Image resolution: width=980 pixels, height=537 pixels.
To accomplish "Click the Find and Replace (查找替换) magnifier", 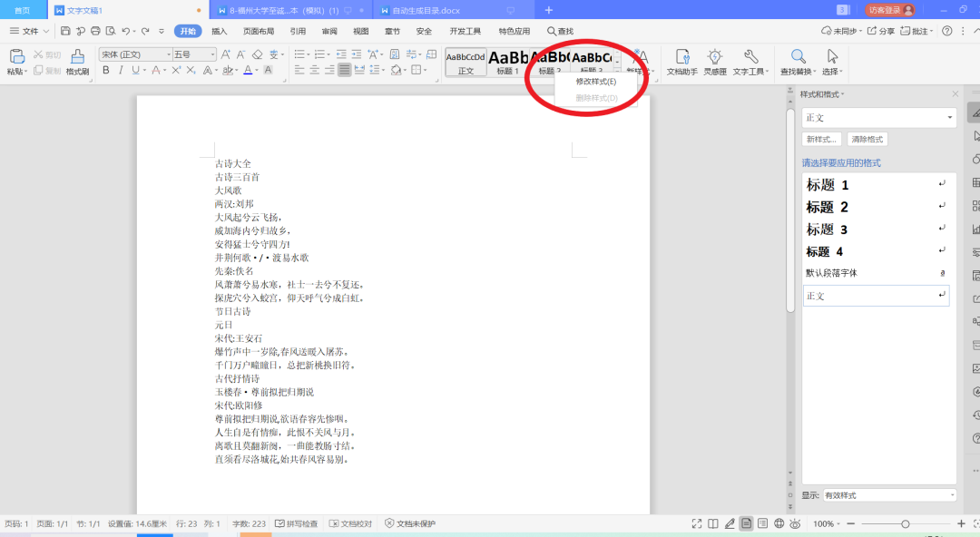I will click(x=797, y=56).
